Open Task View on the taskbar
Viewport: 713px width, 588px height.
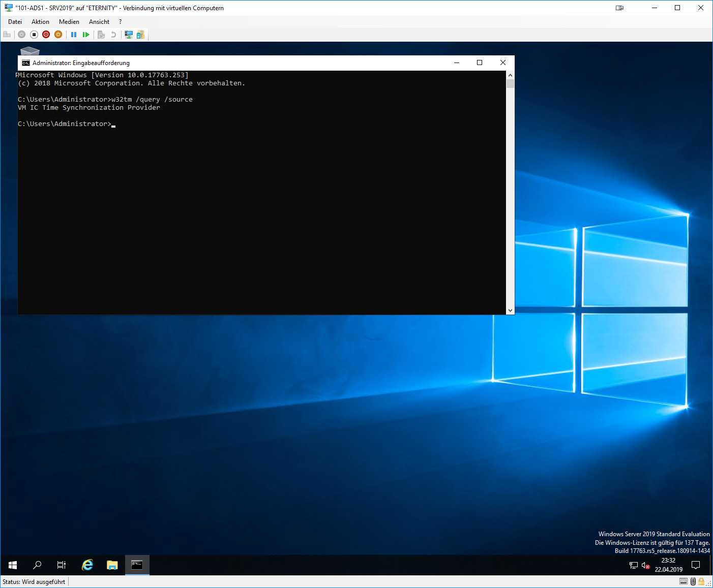click(62, 565)
